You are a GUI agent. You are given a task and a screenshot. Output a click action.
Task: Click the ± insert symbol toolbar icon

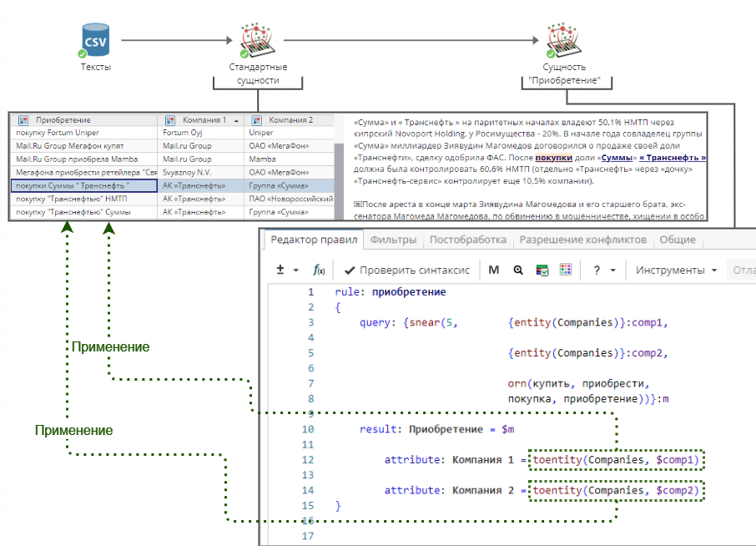coord(280,270)
